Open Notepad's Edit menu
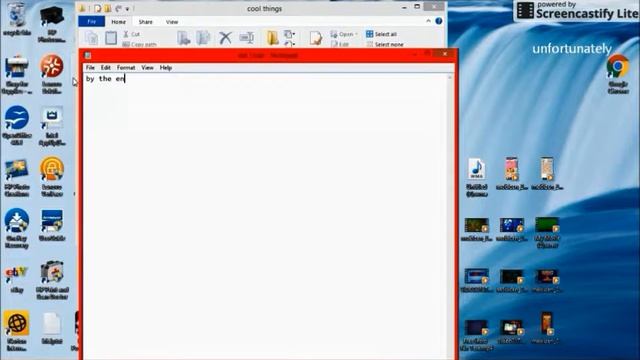The image size is (640, 360). click(106, 68)
